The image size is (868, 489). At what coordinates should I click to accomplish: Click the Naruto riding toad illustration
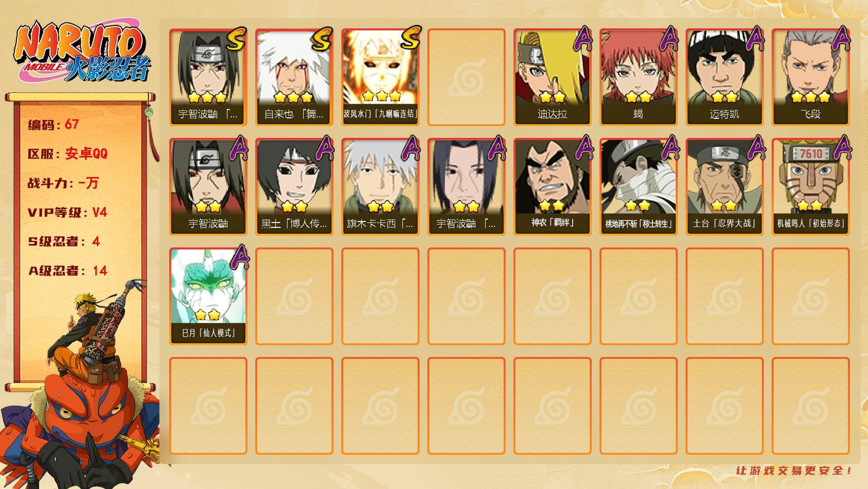click(x=81, y=386)
